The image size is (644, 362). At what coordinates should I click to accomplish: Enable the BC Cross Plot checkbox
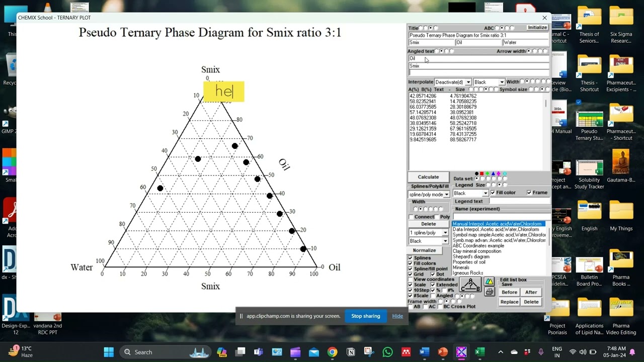click(440, 307)
